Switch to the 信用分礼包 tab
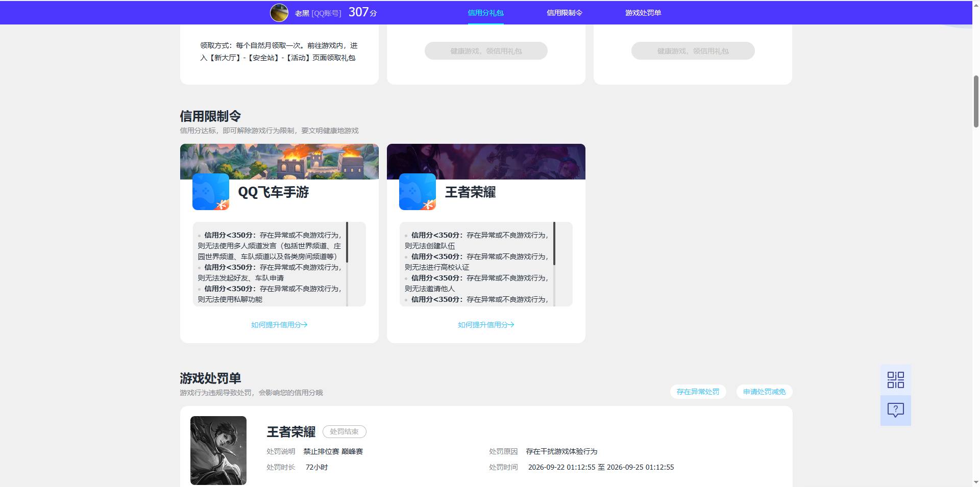The width and height of the screenshot is (980, 487). click(x=485, y=13)
